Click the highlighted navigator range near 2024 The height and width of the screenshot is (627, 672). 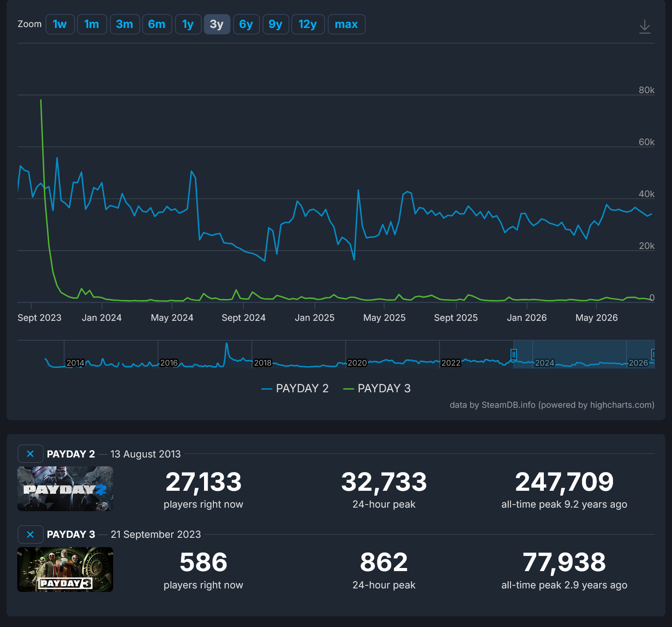[x=584, y=354]
